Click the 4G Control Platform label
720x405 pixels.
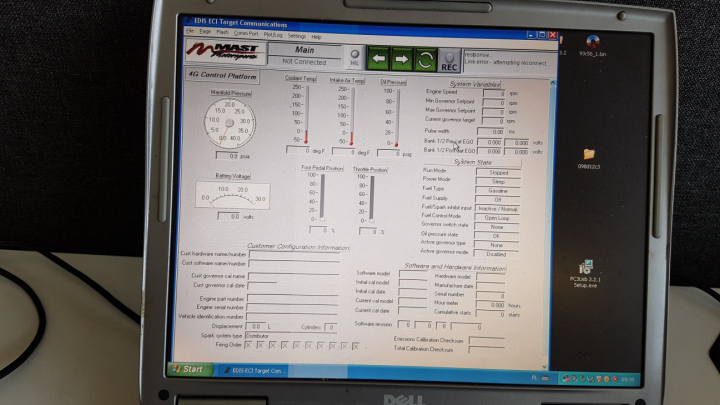tap(223, 76)
